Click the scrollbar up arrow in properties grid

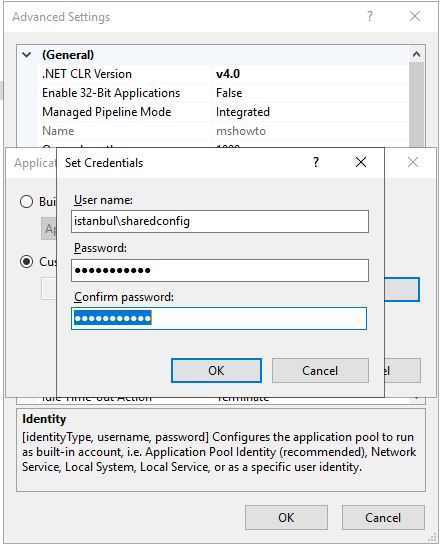coord(416,54)
